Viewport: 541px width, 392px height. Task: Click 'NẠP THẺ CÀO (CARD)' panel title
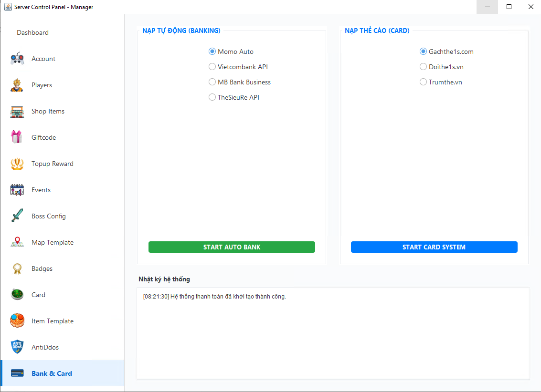pos(377,31)
